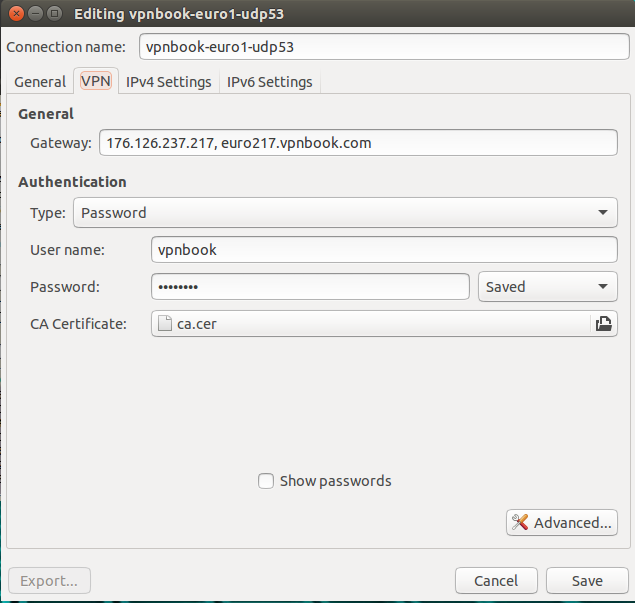Switch to the General tab
Screen dimensions: 635x603
[40, 82]
